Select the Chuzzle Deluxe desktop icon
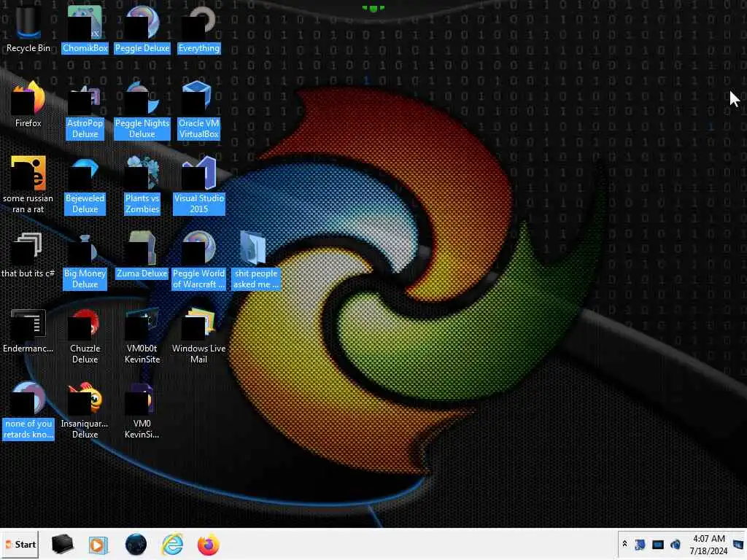This screenshot has width=747, height=560. pyautogui.click(x=85, y=335)
